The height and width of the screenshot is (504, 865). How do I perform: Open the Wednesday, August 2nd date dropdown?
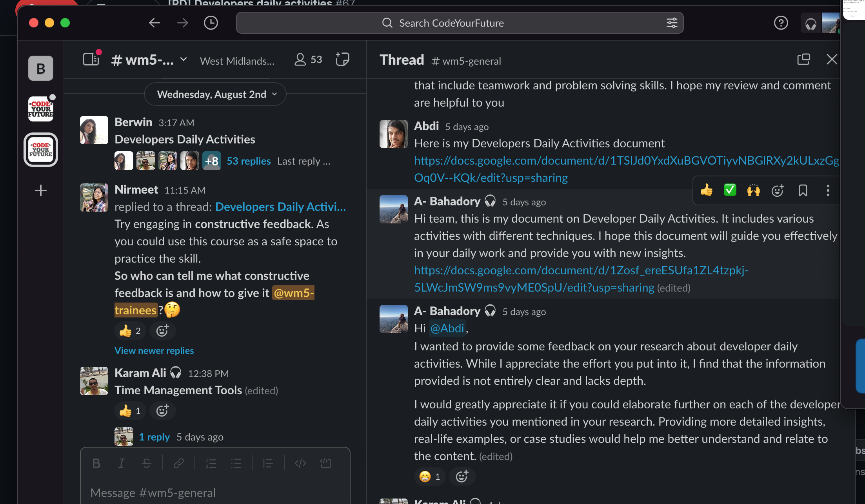coord(215,94)
